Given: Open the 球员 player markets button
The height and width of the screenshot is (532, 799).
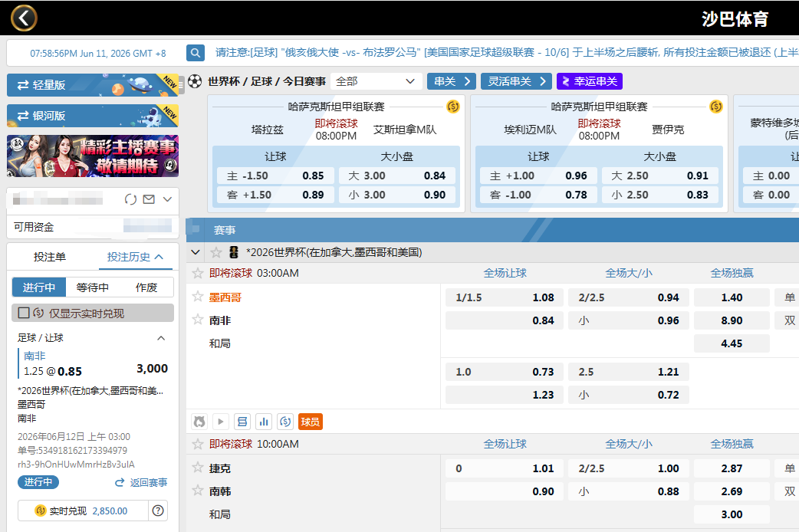Looking at the screenshot, I should (x=311, y=422).
